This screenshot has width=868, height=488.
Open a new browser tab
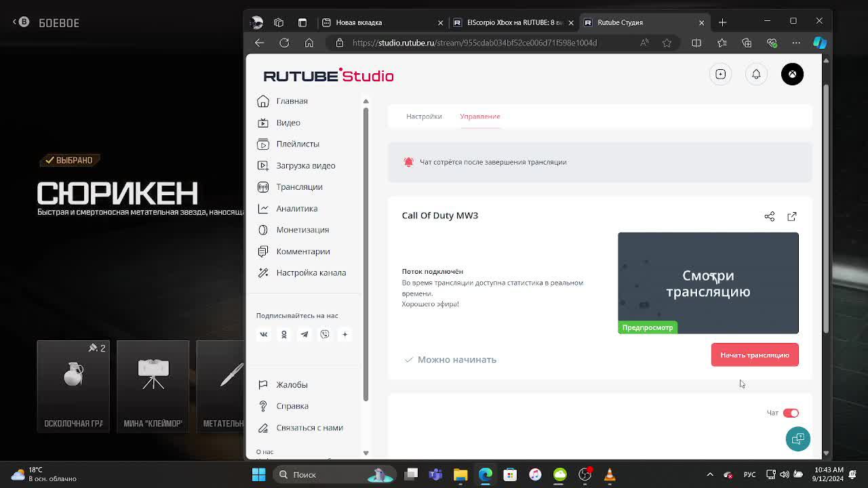pyautogui.click(x=722, y=22)
